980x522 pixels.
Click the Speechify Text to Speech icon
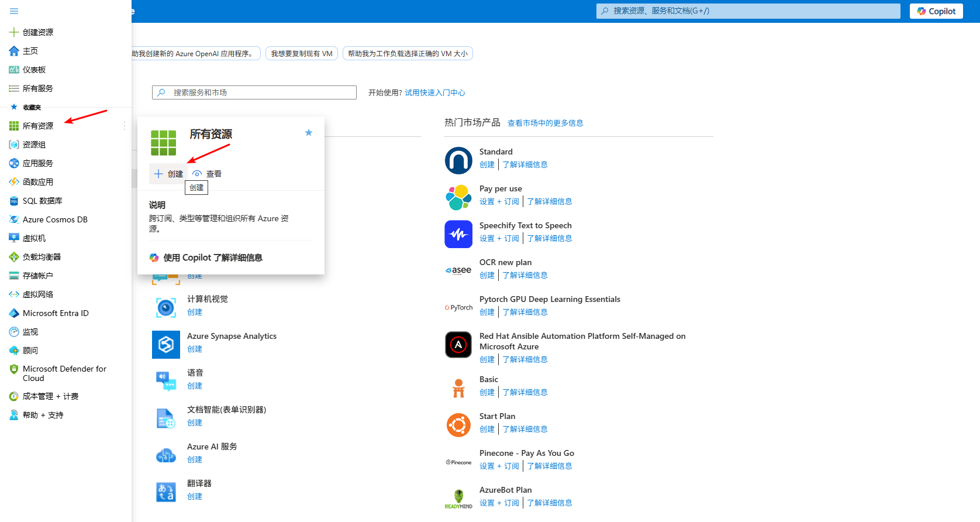458,234
